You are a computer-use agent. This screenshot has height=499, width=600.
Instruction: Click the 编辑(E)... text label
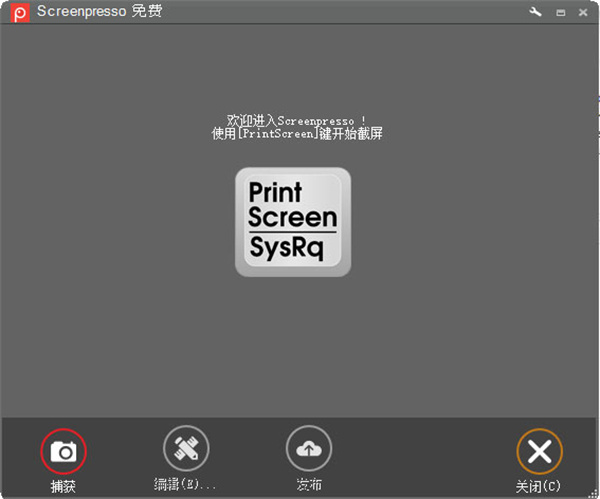[x=185, y=486]
